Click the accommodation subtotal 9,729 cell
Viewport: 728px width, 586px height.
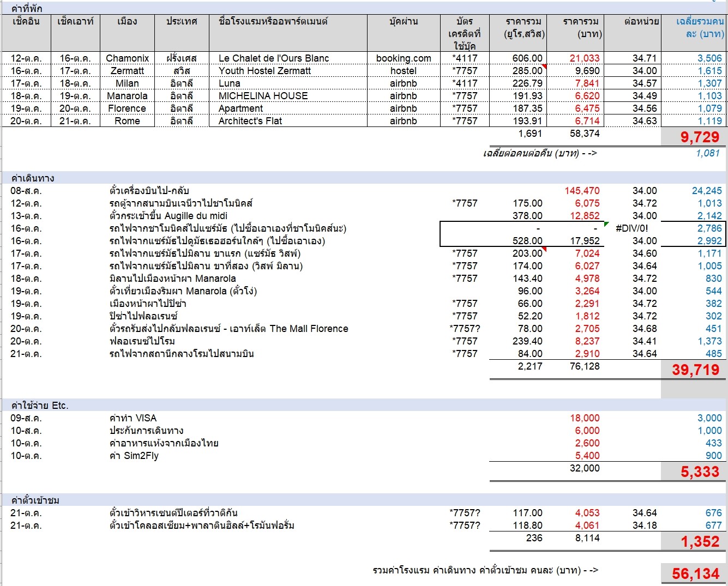(x=694, y=137)
